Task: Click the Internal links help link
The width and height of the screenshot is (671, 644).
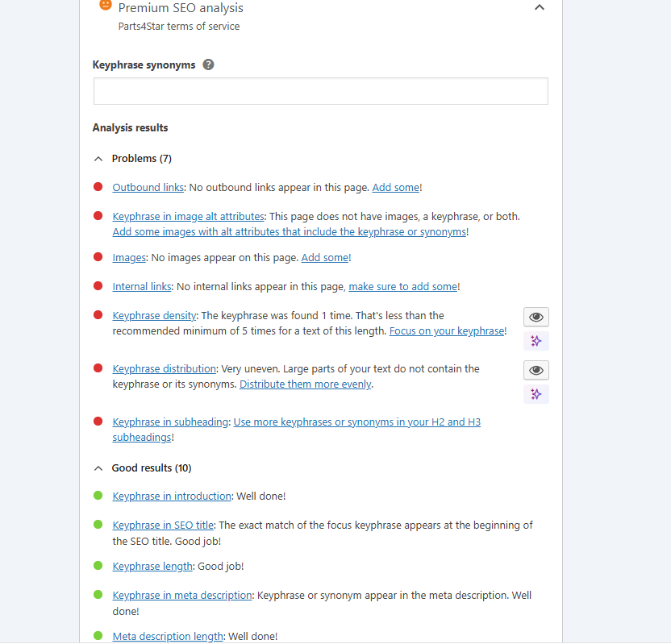Action: (x=142, y=286)
